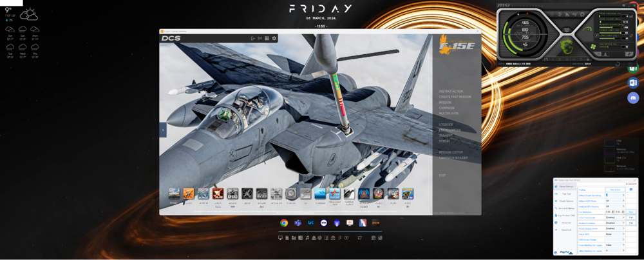Open TeamViewer from the dock
Image resolution: width=644 pixels, height=260 pixels.
click(x=324, y=223)
